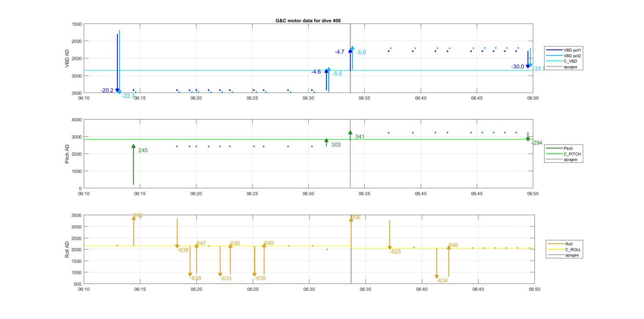Click the '-635' roll data label
This screenshot has width=644, height=319.
[x=260, y=278]
